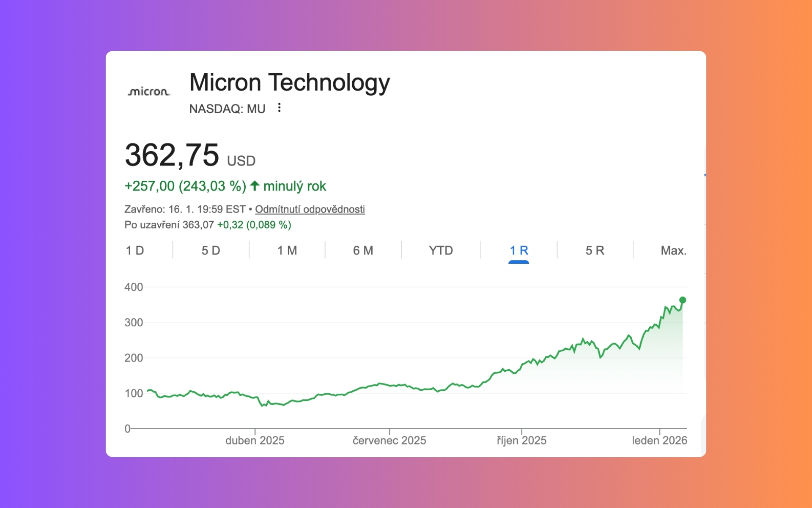
Task: Select the 5 D range tab
Action: pos(211,251)
